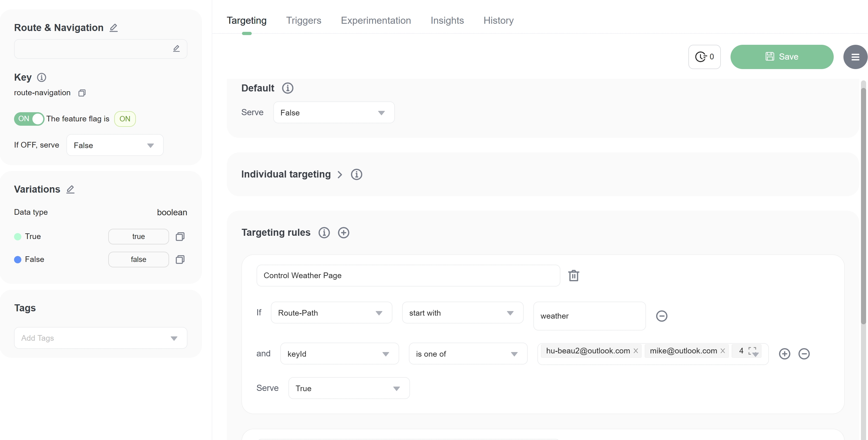
Task: Open the rule Serve True dropdown
Action: point(349,388)
